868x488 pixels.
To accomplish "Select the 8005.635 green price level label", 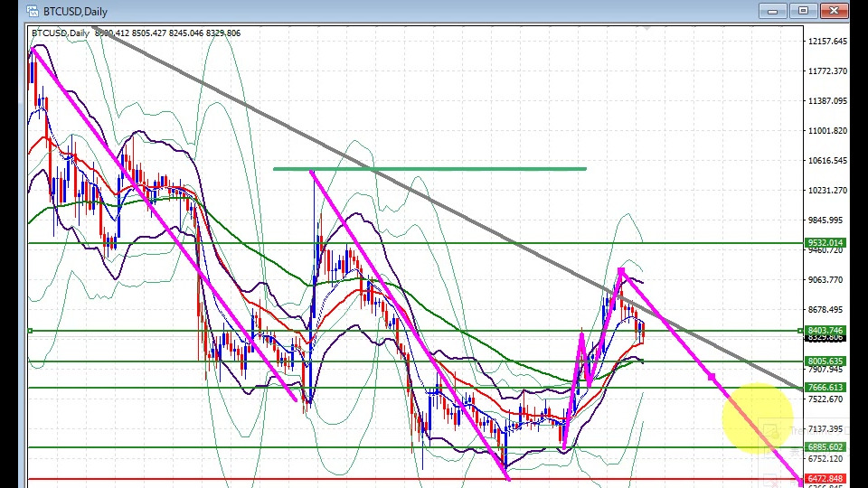I will point(826,361).
